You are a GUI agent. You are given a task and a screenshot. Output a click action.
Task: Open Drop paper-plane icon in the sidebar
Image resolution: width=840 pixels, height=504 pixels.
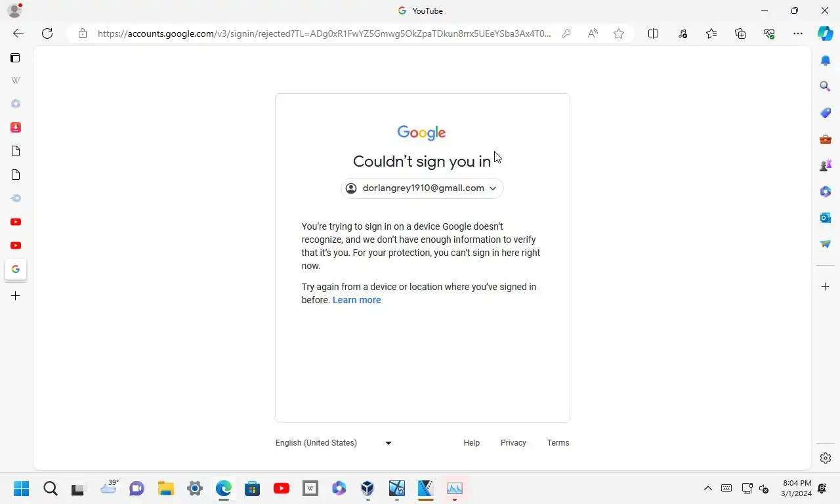(826, 244)
